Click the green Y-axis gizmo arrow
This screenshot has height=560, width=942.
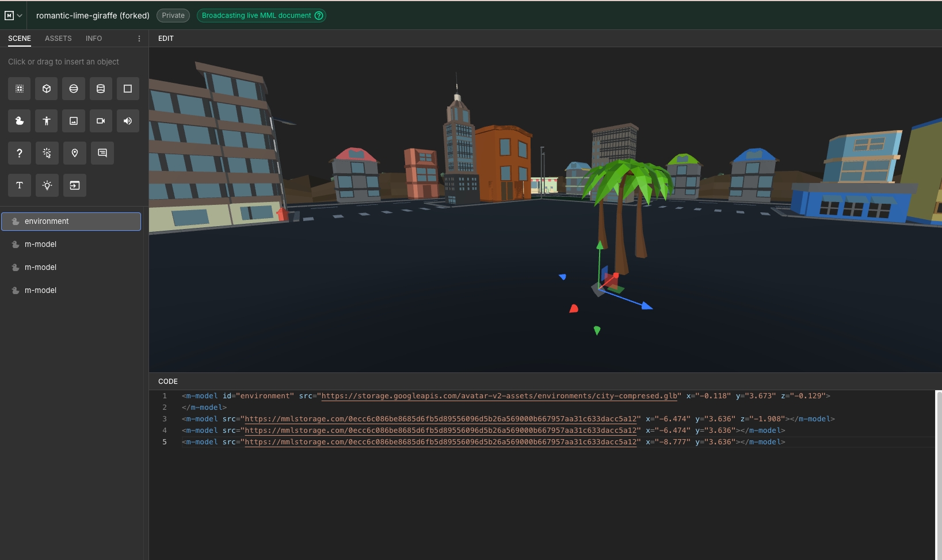(600, 246)
